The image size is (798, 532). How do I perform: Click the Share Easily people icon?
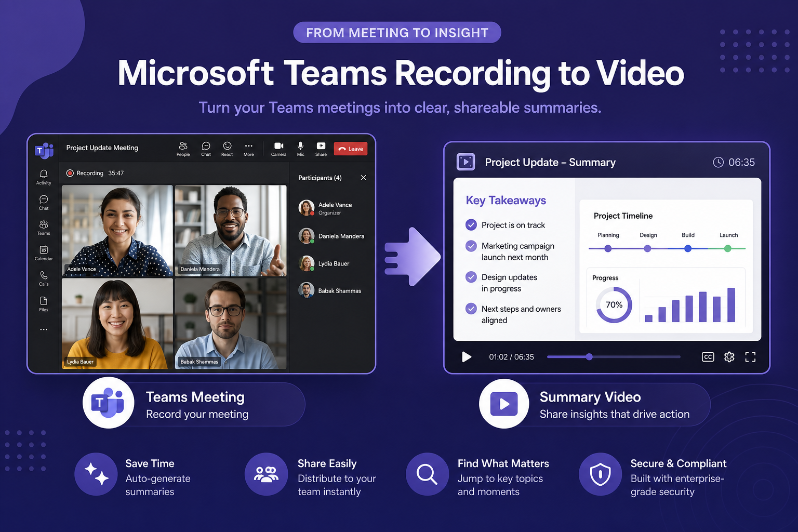pyautogui.click(x=266, y=474)
